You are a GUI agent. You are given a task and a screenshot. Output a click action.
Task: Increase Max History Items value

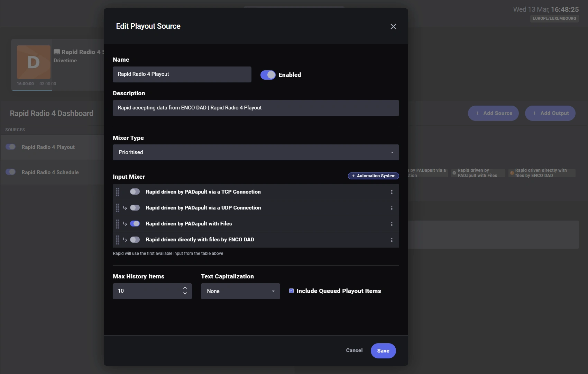point(185,288)
